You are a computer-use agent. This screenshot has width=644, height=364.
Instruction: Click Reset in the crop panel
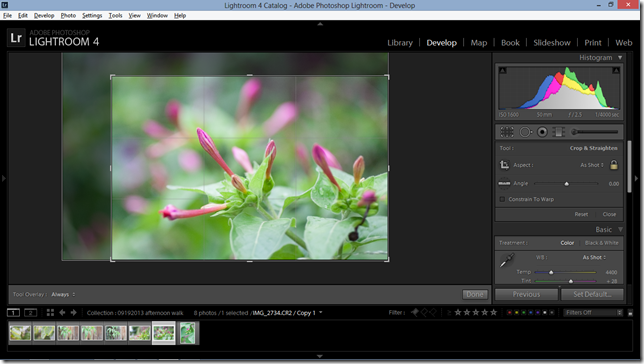pyautogui.click(x=581, y=214)
